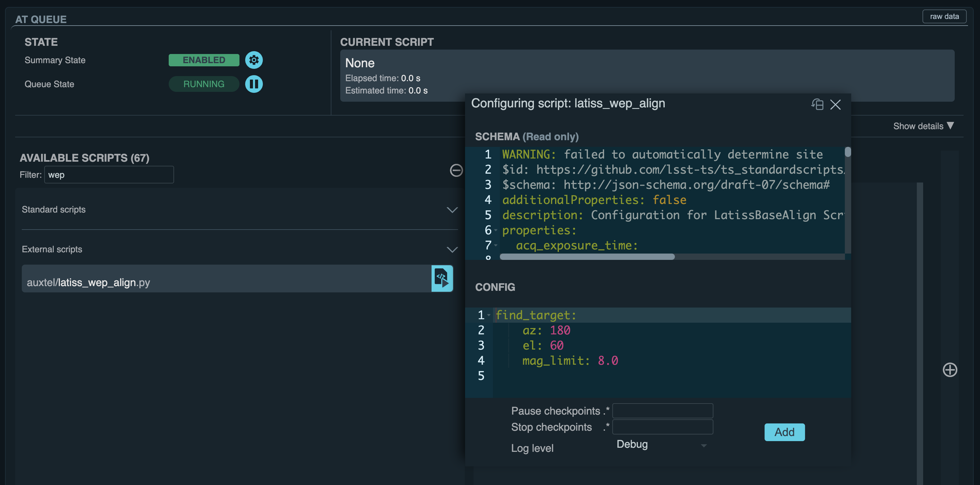Click the RUNNING queue state badge
980x485 pixels.
tap(204, 84)
